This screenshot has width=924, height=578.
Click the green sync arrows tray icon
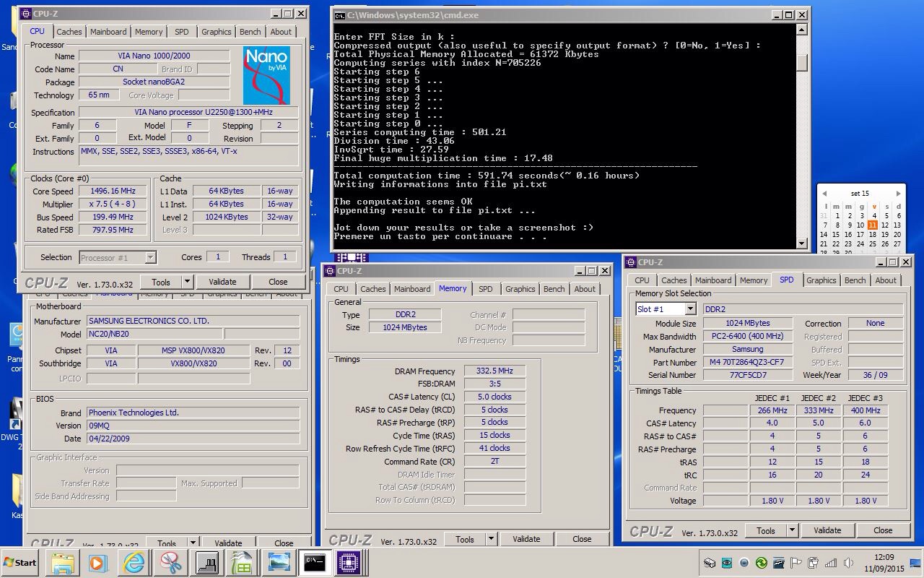point(761,563)
